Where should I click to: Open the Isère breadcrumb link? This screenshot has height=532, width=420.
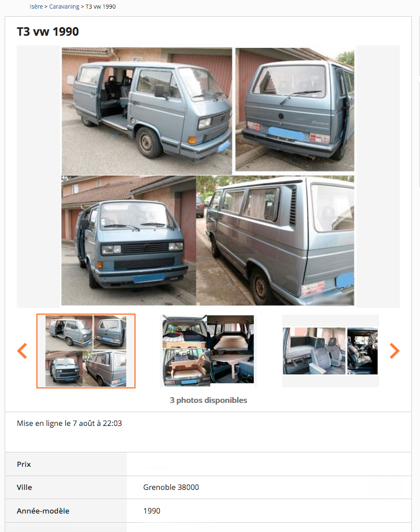coord(36,6)
